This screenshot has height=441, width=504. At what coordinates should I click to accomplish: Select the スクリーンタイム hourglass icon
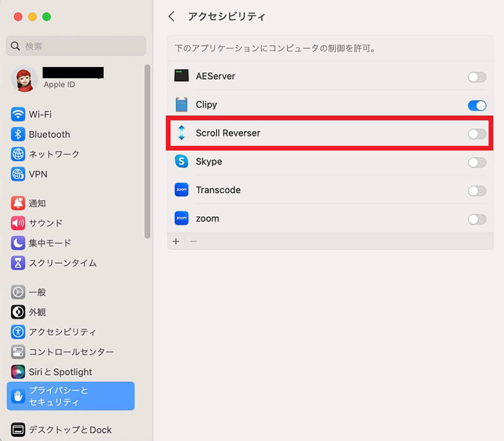coord(18,263)
